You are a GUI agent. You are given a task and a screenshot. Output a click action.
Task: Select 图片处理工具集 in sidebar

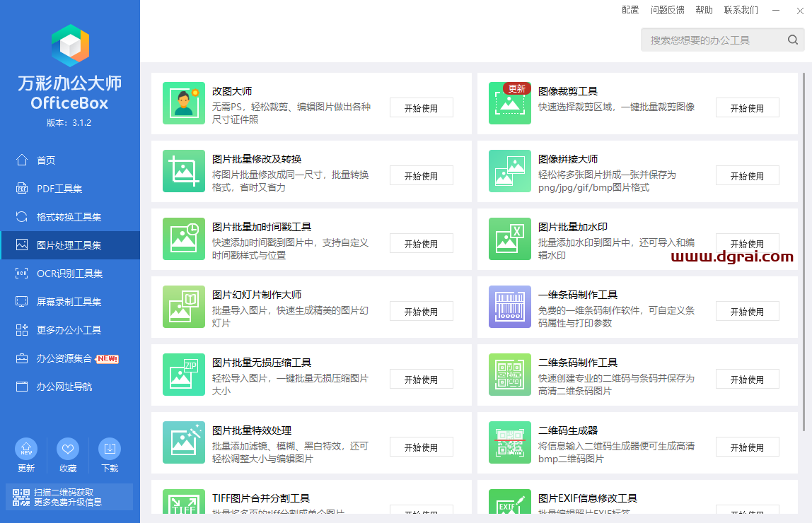70,245
